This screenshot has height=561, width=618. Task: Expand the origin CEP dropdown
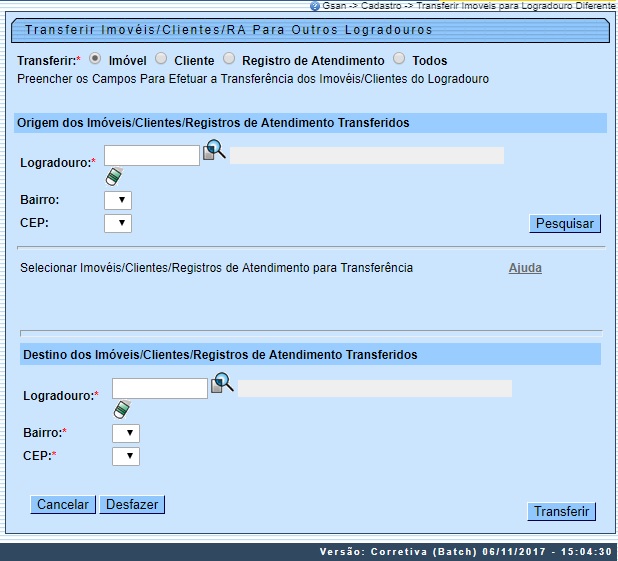(x=118, y=223)
